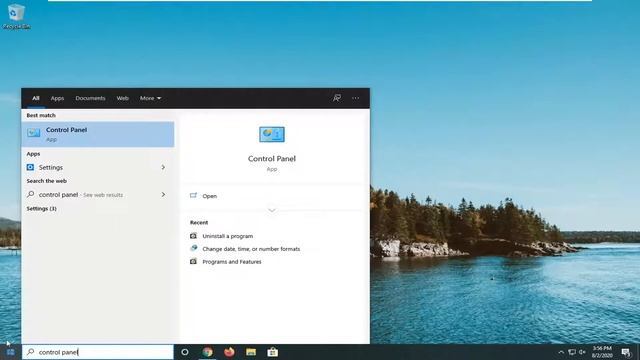Open network status tray icon
The image size is (640, 360).
click(572, 352)
